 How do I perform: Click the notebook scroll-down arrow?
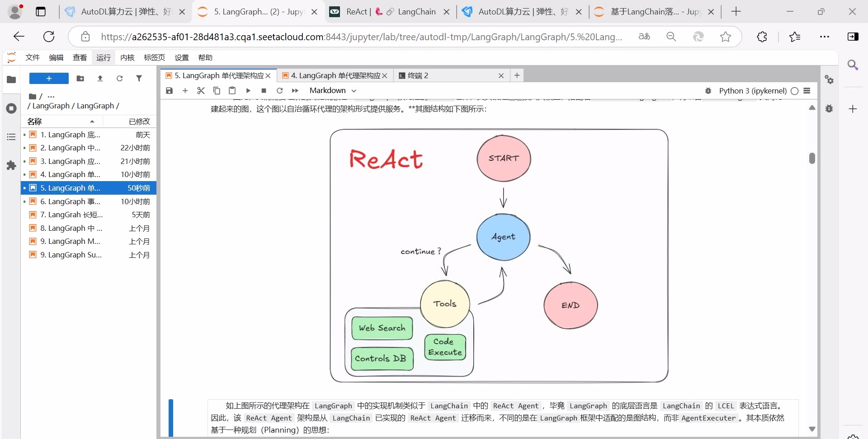coord(812,429)
